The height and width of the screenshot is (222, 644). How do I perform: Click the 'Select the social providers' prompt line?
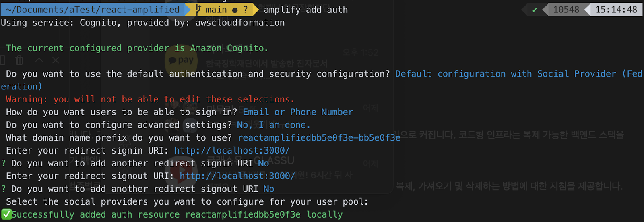(187, 202)
